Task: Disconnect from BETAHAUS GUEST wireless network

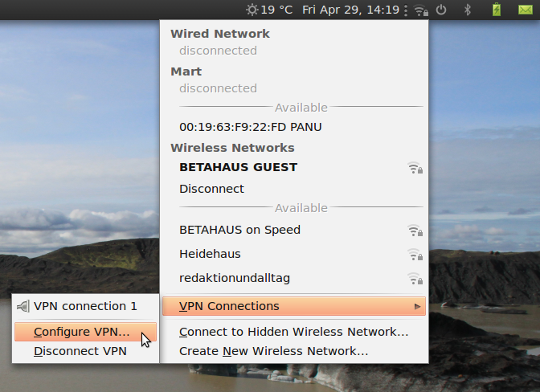Action: click(211, 189)
